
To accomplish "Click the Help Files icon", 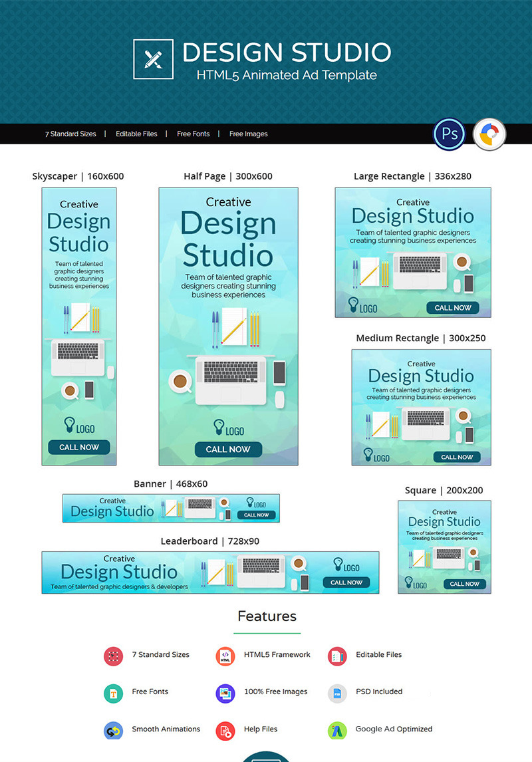I will 225,730.
